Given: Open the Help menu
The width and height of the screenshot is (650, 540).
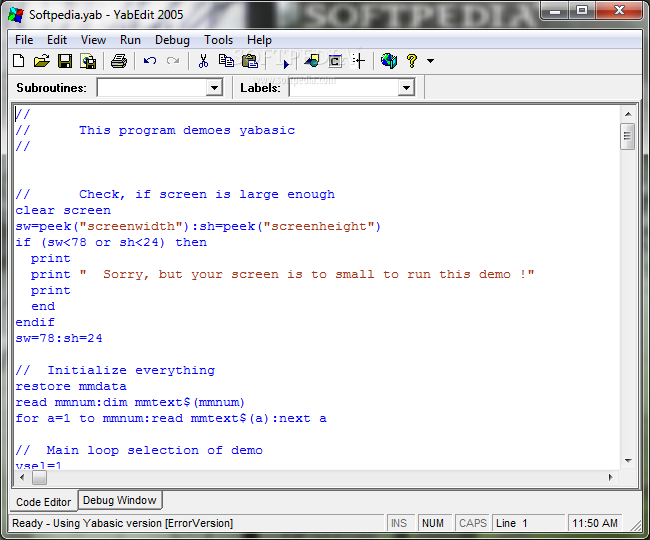Looking at the screenshot, I should 259,40.
